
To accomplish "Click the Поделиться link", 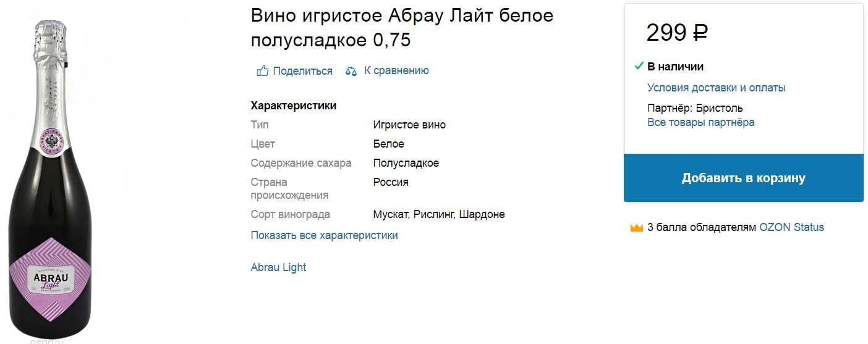I will click(302, 71).
